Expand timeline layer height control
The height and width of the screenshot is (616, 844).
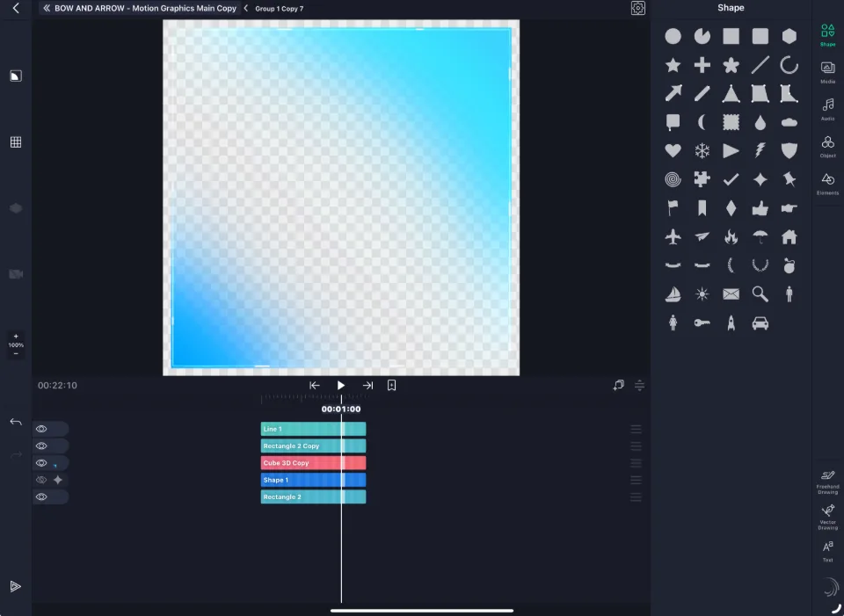pos(639,385)
